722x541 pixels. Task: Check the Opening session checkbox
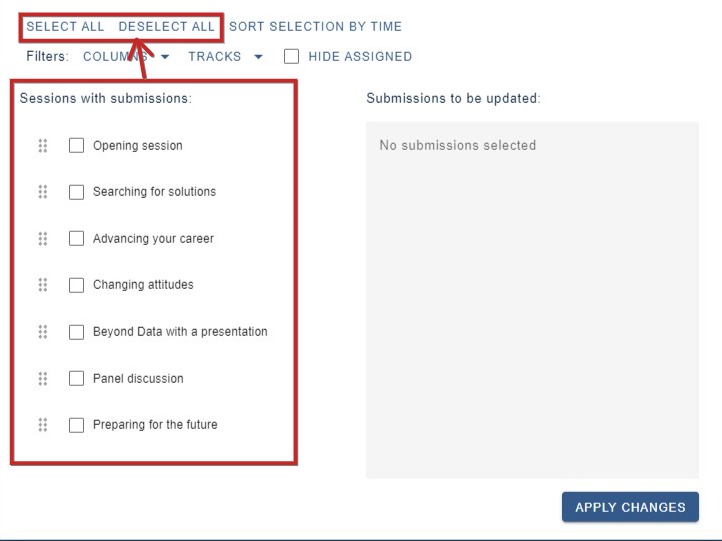pos(76,145)
